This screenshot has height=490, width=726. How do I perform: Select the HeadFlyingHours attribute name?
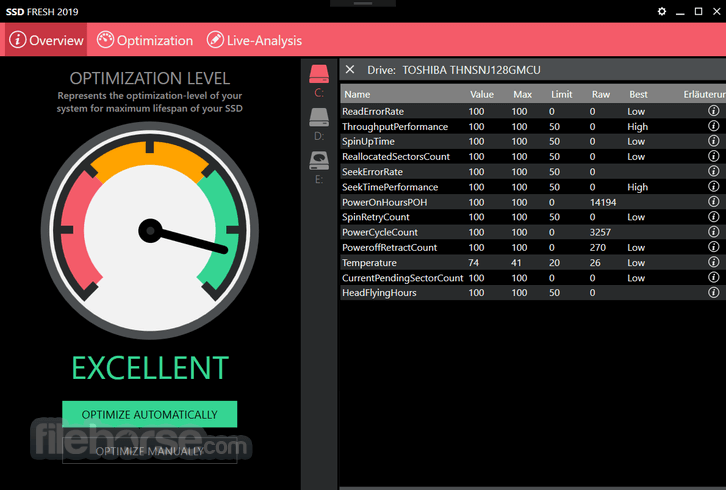[379, 293]
